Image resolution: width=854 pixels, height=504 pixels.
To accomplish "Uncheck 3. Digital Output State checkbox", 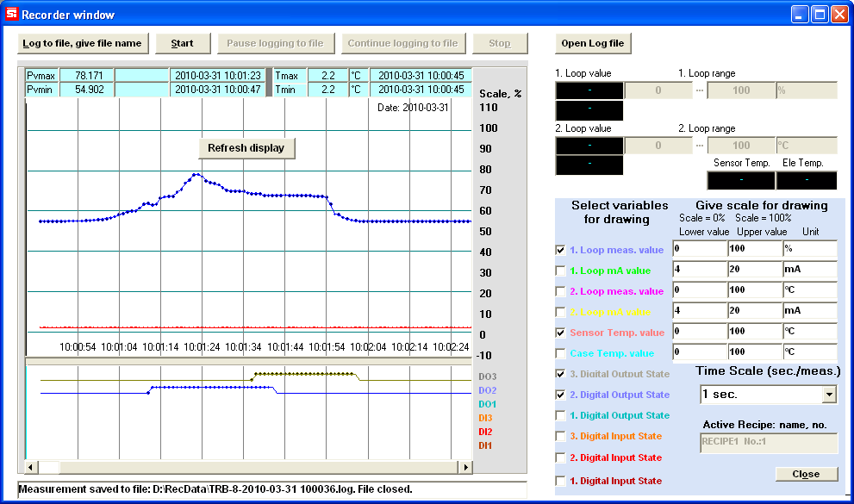I will click(x=560, y=374).
